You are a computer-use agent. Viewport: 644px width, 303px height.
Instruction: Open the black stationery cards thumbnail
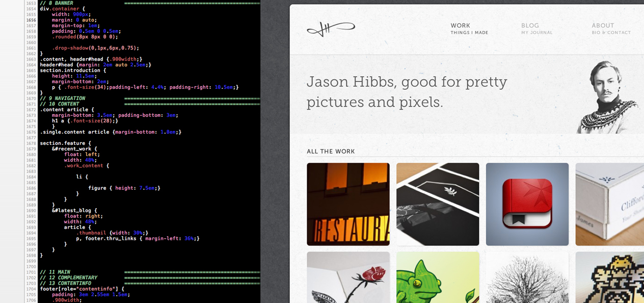click(438, 204)
